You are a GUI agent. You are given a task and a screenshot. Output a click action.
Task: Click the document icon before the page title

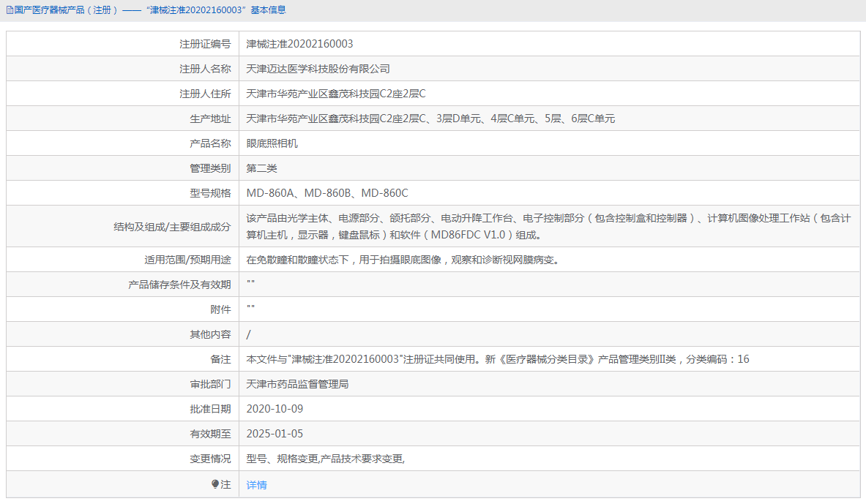[x=9, y=10]
